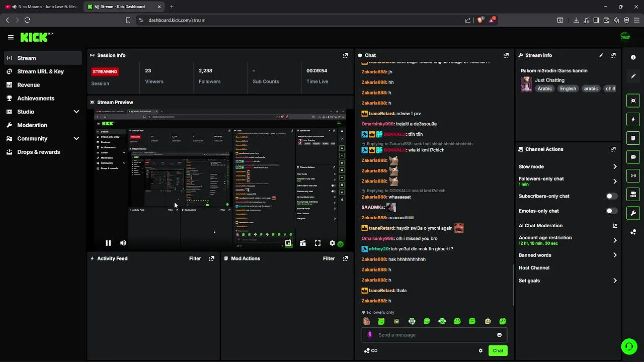Click the info icon in right sidebar
This screenshot has width=644, height=362.
pos(633,57)
